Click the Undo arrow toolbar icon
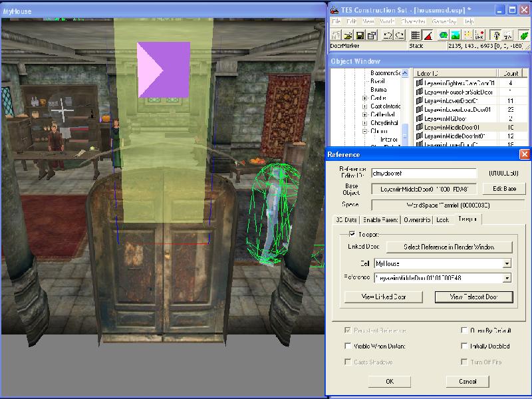 387,35
